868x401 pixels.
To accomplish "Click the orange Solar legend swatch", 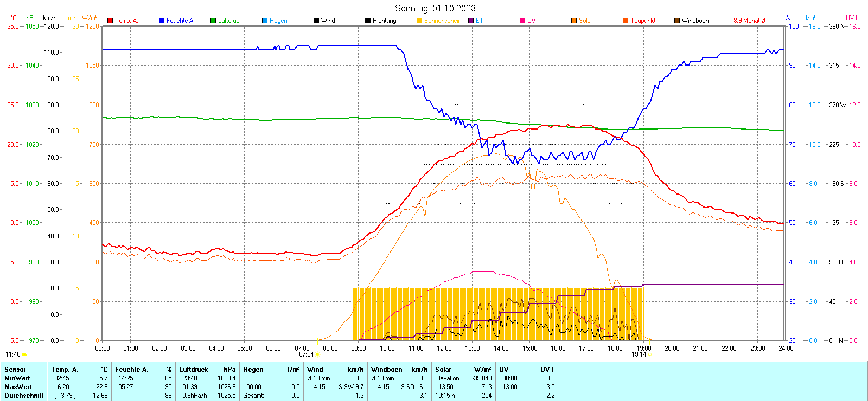I will click(574, 21).
